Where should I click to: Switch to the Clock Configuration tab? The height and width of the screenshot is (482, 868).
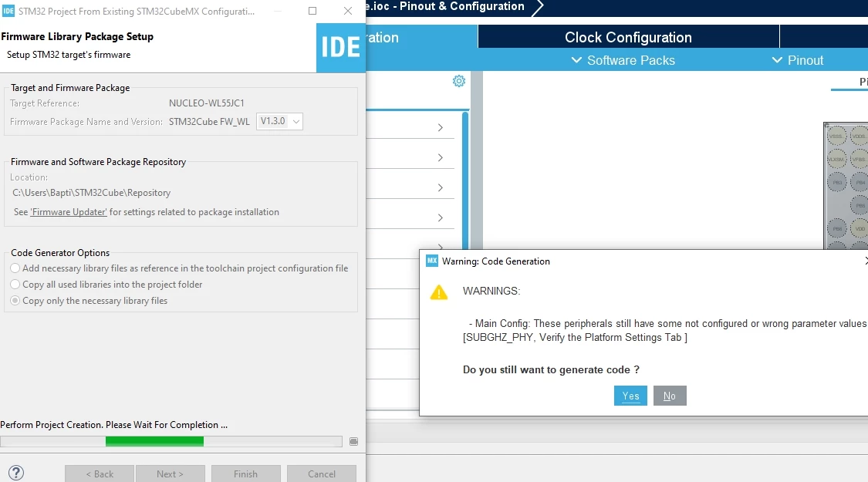point(628,37)
